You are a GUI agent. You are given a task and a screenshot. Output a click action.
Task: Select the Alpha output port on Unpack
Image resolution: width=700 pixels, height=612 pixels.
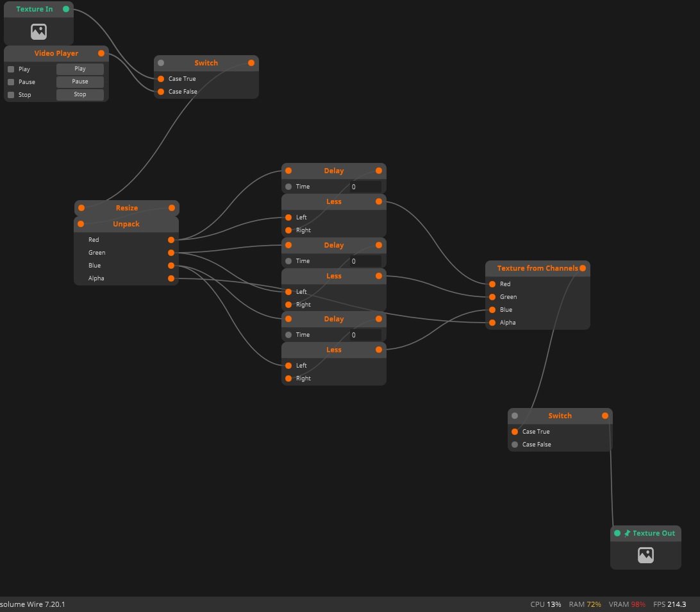pos(171,278)
